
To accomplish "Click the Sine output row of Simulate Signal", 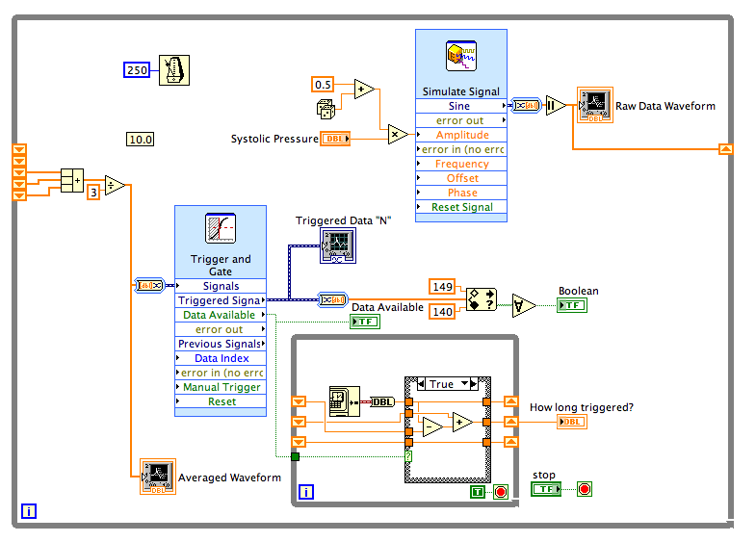I will [x=461, y=106].
